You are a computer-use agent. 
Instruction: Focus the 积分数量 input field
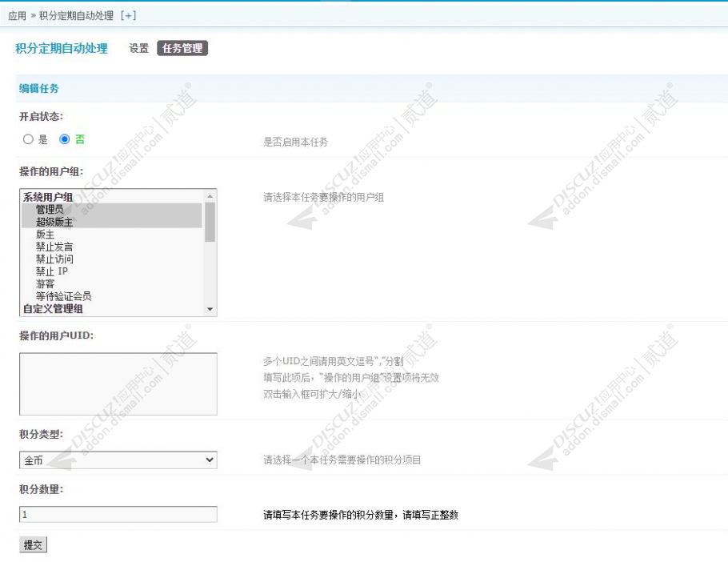tap(118, 514)
